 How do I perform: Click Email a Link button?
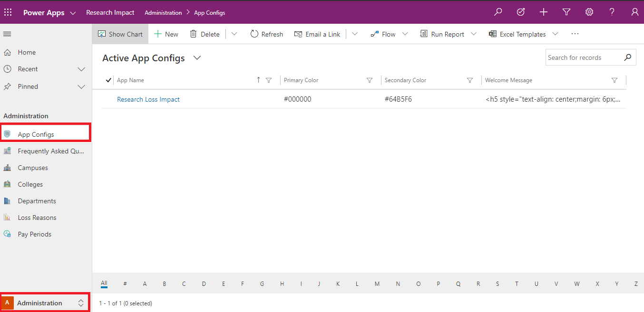pos(317,34)
